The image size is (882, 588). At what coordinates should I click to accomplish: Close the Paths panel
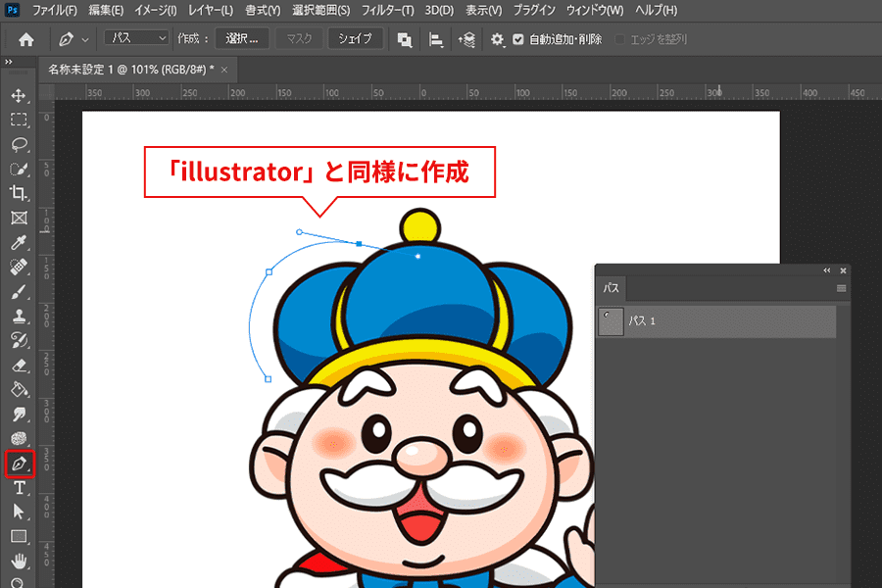coord(843,270)
